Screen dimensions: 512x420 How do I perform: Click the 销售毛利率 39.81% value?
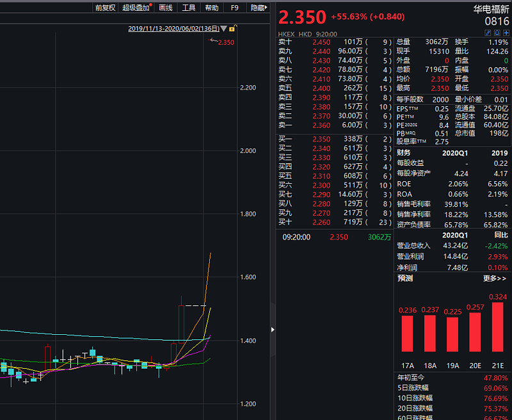[456, 204]
